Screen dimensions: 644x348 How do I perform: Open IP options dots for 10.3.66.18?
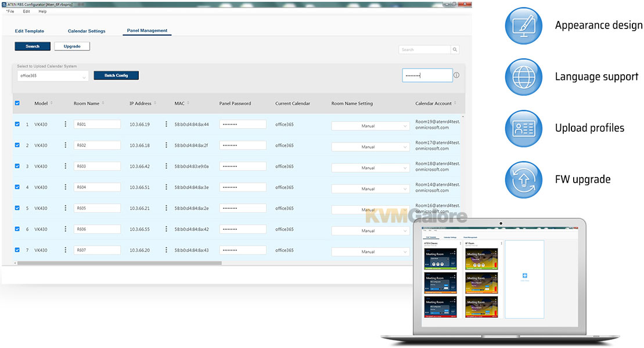point(166,145)
